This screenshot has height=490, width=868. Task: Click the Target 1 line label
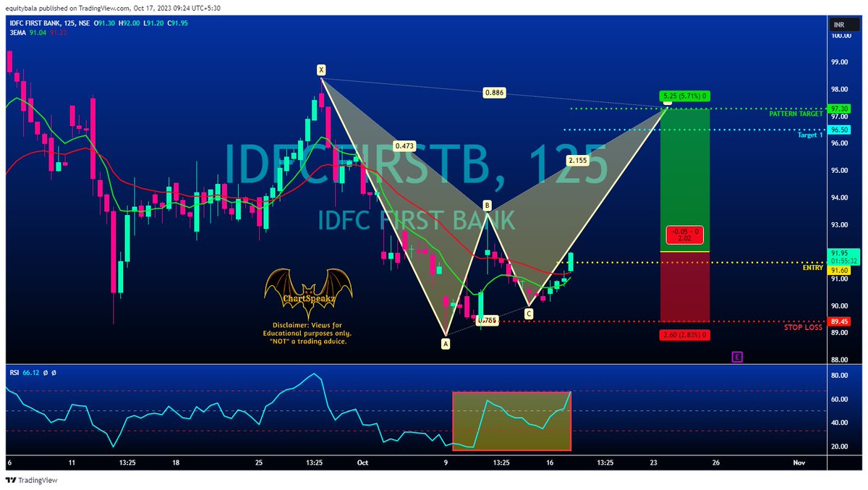(x=810, y=135)
